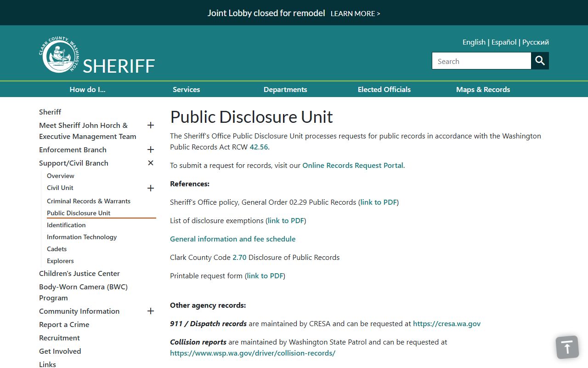588x368 pixels.
Task: Open General Order 02.29 PDF link
Action: (379, 202)
